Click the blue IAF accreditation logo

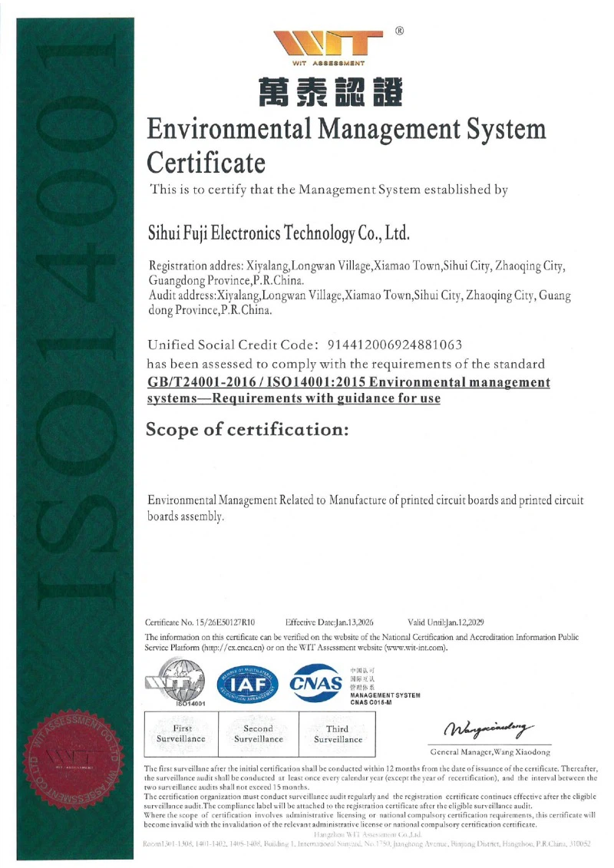coord(246,682)
